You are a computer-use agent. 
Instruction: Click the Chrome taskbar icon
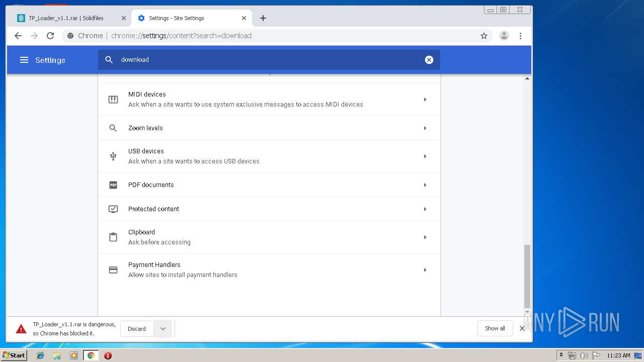91,355
